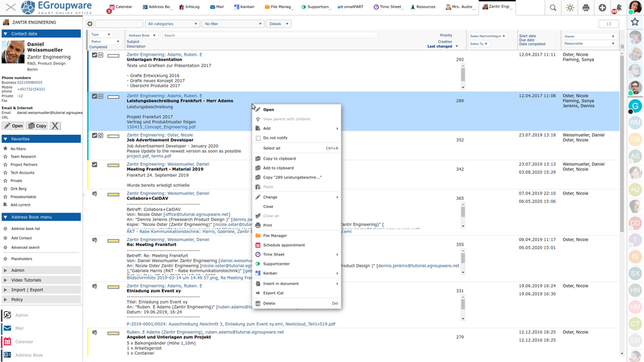Click Mail envelope icon in left sidebar
The image size is (644, 362).
pos(7,328)
